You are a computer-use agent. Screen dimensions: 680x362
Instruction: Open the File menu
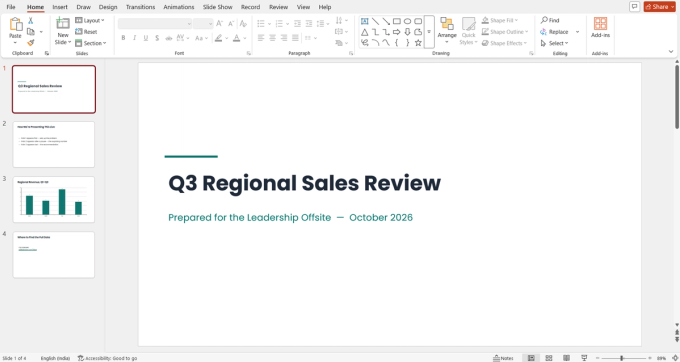(11, 7)
